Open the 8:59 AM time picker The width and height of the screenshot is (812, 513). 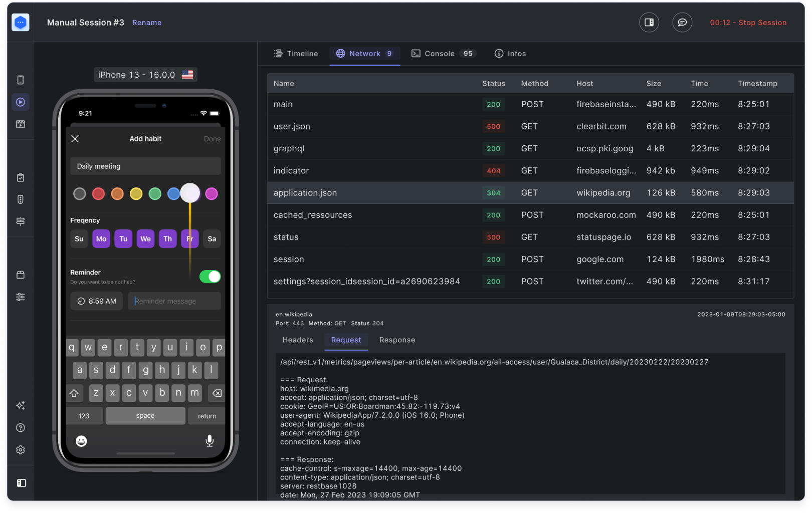click(97, 301)
